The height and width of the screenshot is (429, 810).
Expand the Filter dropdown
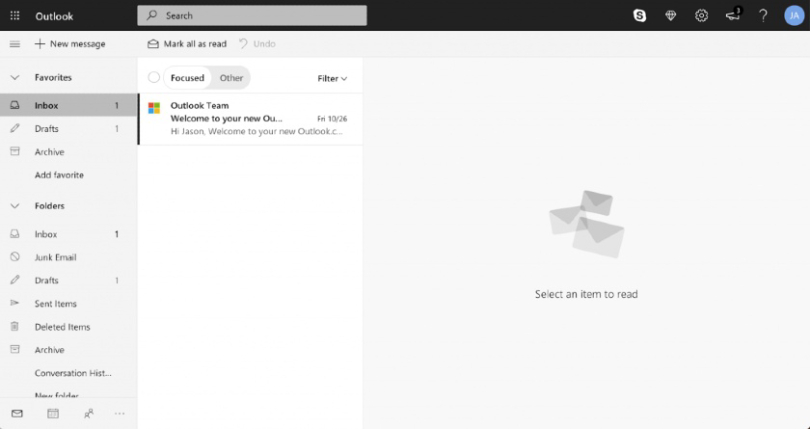click(x=332, y=78)
